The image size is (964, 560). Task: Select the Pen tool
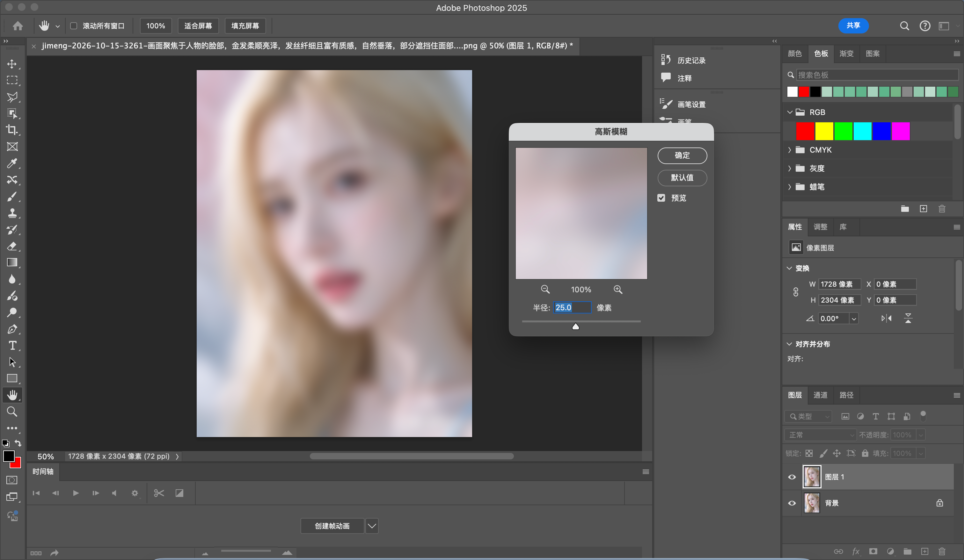click(12, 329)
